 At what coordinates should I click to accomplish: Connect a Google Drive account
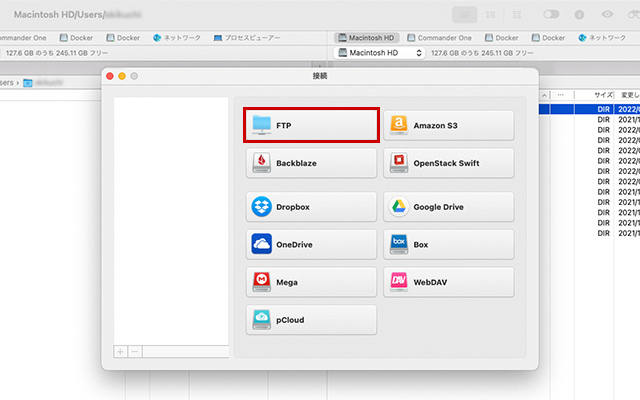[449, 207]
